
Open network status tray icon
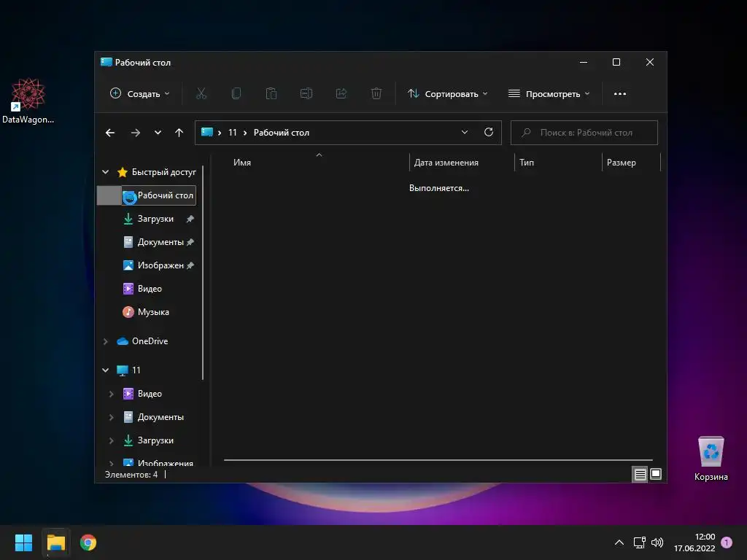pyautogui.click(x=639, y=542)
